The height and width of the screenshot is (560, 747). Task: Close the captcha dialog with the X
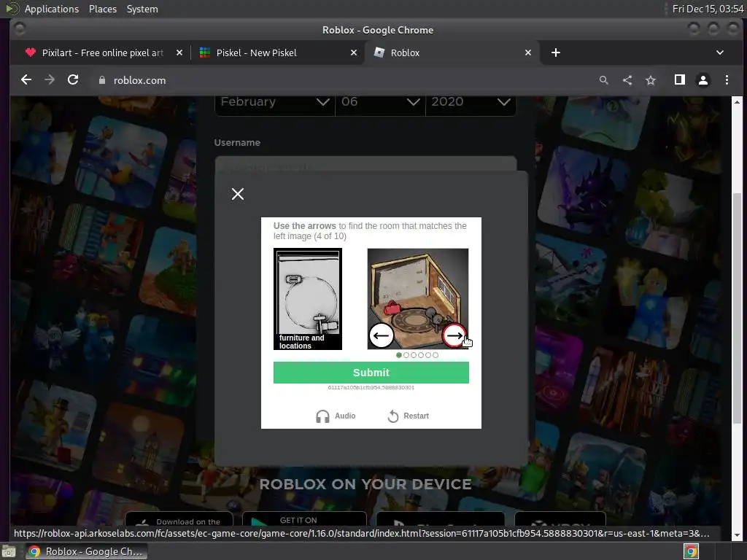point(238,194)
